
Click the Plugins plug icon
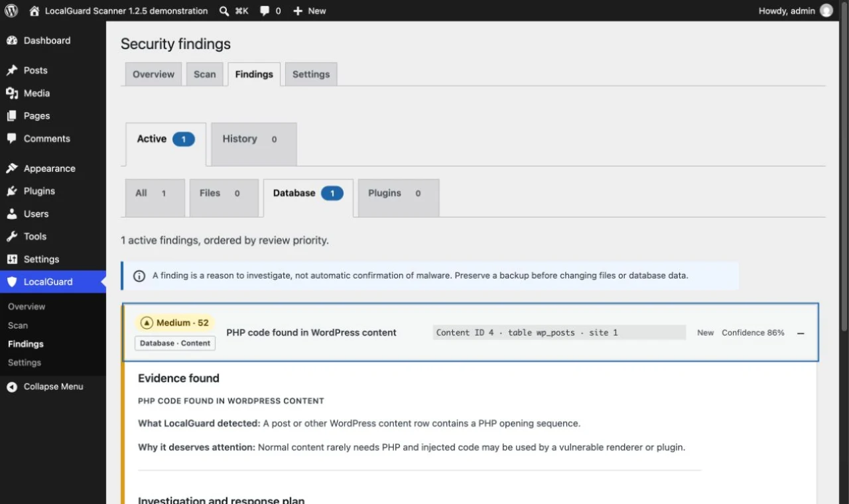pyautogui.click(x=12, y=191)
